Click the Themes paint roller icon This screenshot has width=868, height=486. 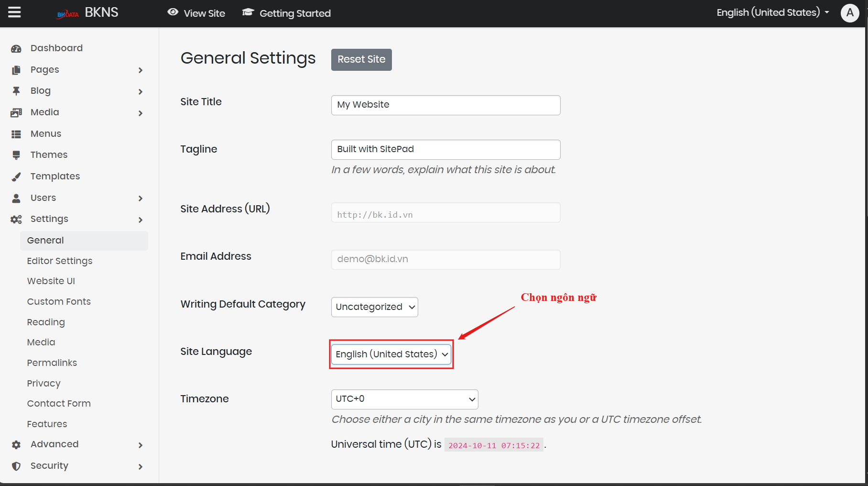(16, 155)
